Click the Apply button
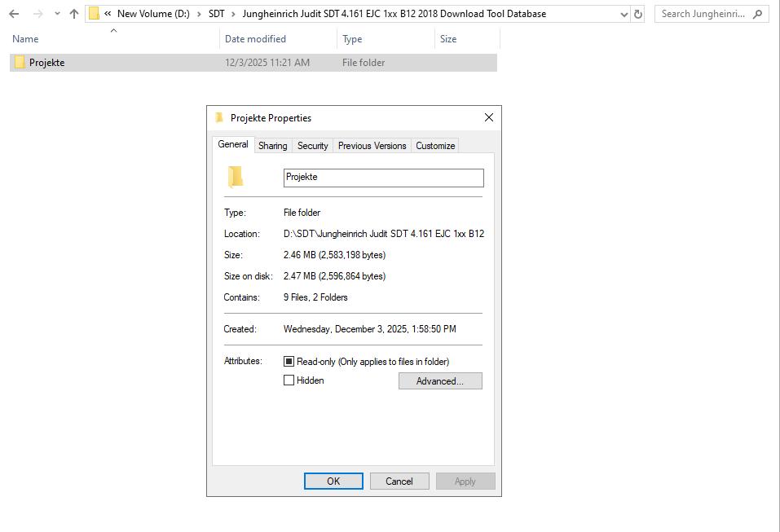Screen dimensions: 780x532 465,481
